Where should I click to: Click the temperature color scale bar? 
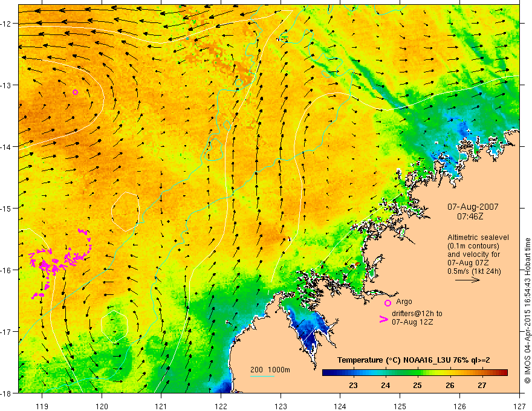click(x=415, y=373)
